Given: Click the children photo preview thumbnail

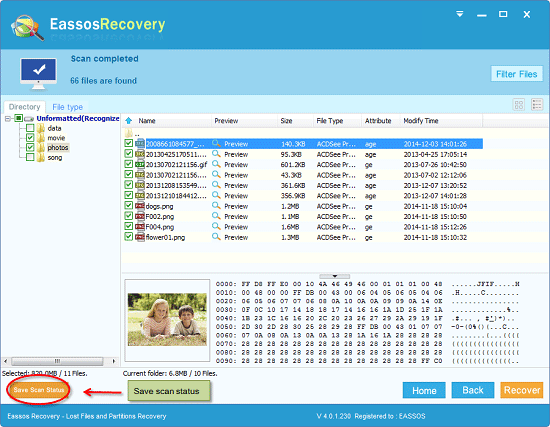Looking at the screenshot, I should [167, 320].
